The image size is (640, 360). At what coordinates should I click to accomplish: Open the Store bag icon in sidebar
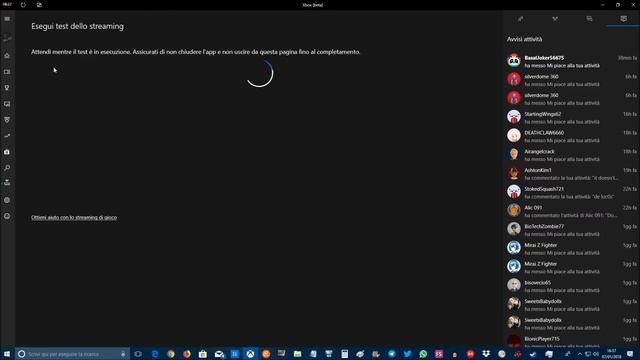[x=7, y=152]
